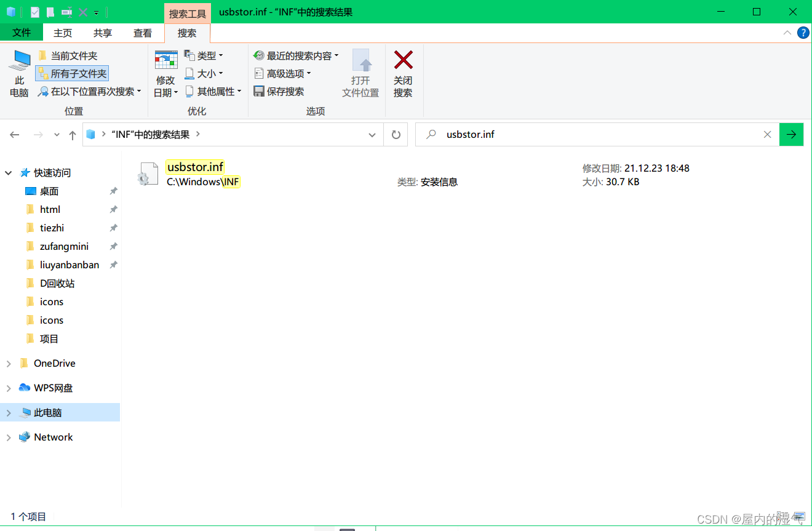This screenshot has height=531, width=812.
Task: Open 桌面 (Desktop) in navigation pane
Action: tap(49, 191)
